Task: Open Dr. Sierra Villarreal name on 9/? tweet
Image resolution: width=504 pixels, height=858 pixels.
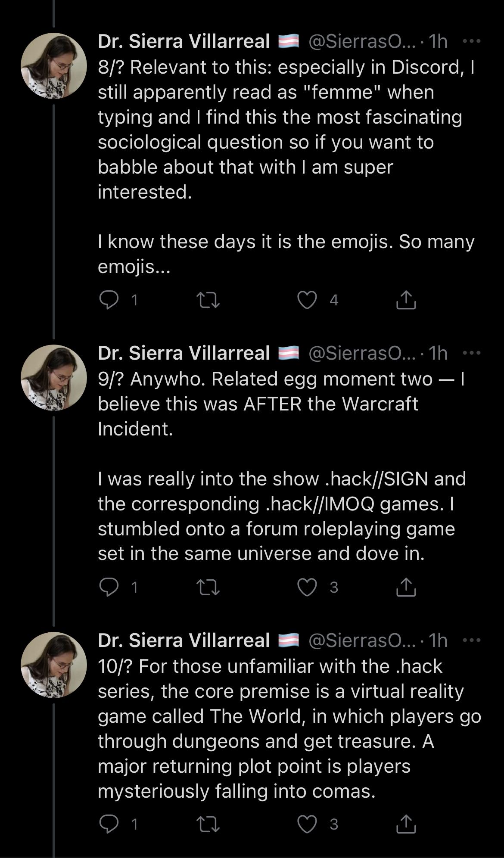Action: pos(184,353)
